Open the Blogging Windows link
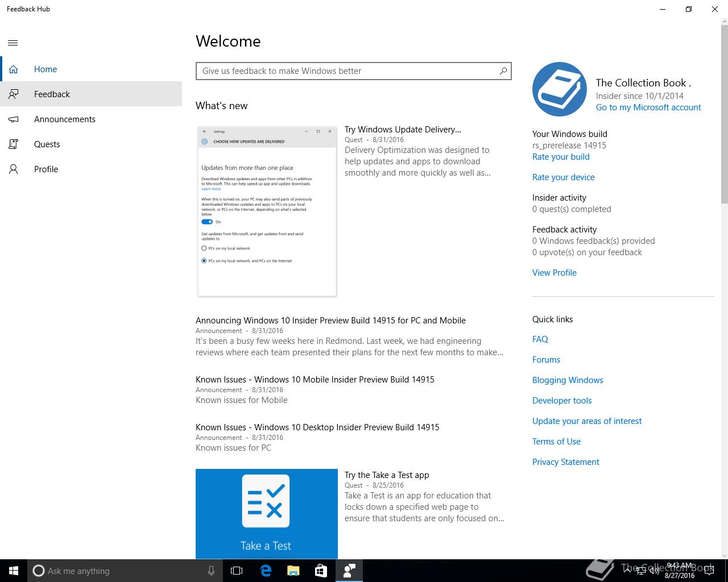Viewport: 728px width, 582px height. 568,380
